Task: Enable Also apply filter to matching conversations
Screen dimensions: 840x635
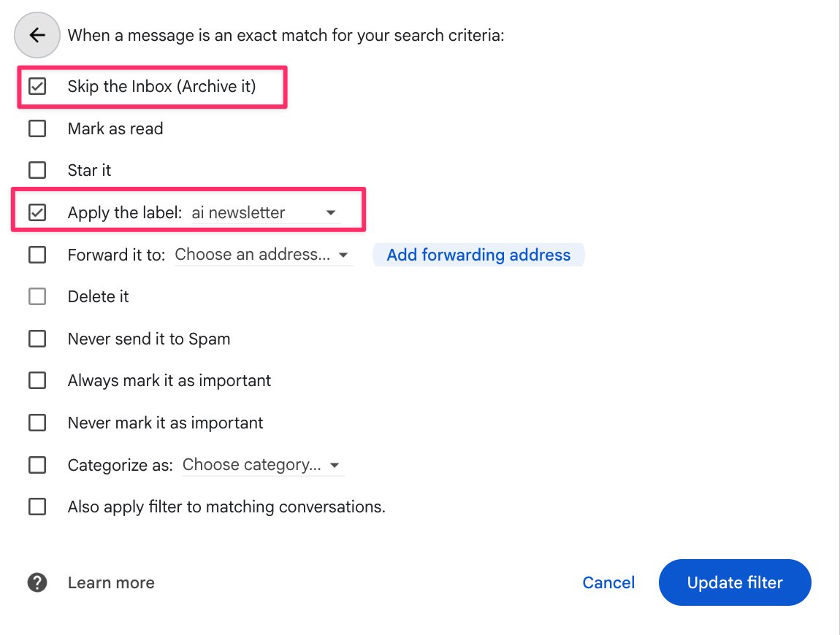Action: (37, 507)
